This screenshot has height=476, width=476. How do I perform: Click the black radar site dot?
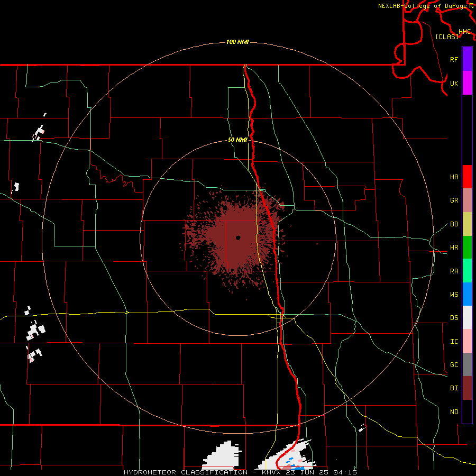(x=238, y=237)
